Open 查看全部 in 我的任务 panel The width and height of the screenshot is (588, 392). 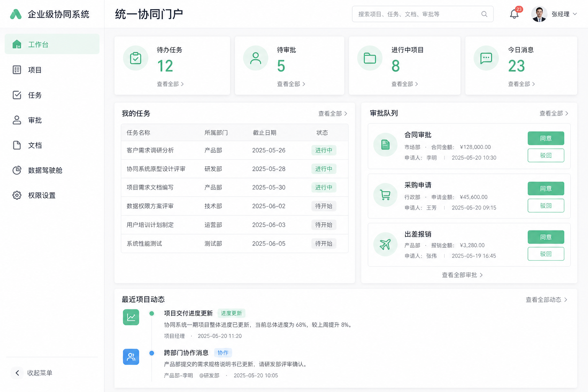click(333, 114)
